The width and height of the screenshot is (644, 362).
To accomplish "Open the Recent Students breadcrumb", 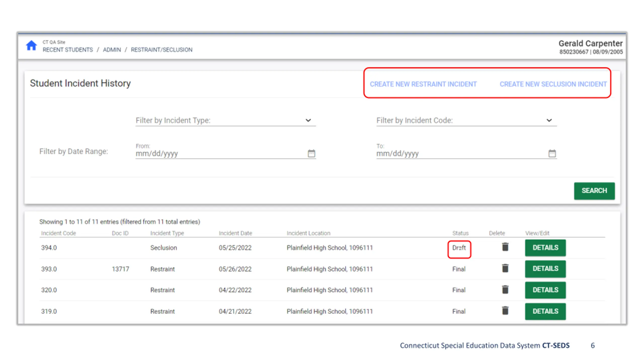I will [x=68, y=50].
